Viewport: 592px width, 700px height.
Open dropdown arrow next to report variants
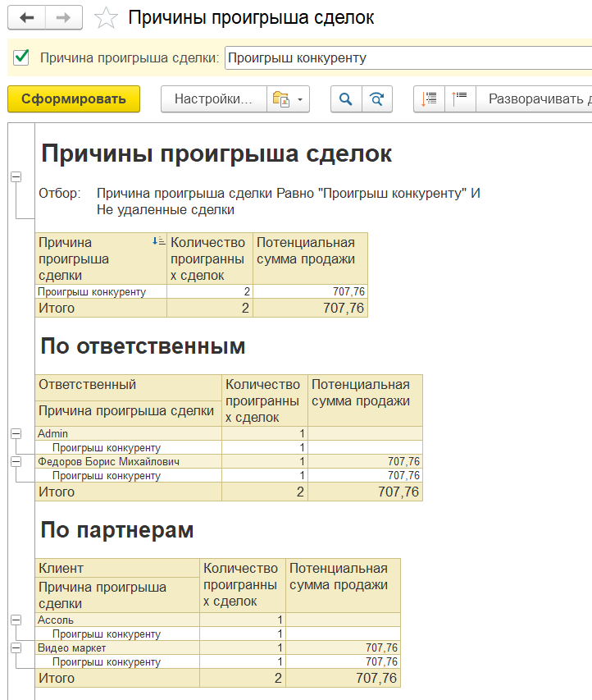click(x=301, y=99)
